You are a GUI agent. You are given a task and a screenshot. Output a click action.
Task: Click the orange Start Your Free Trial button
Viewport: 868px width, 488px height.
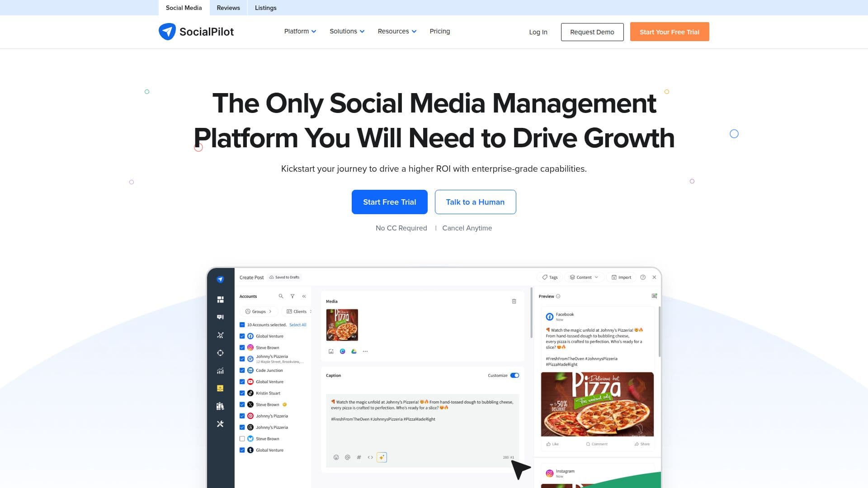[670, 32]
